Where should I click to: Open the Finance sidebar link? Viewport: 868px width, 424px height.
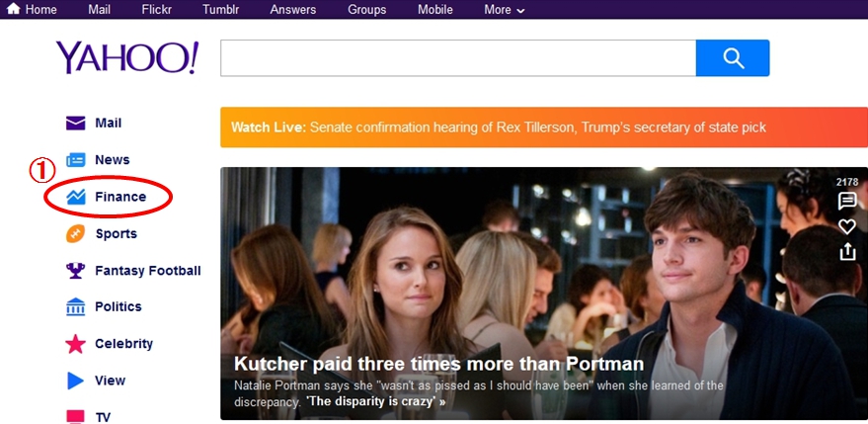pyautogui.click(x=120, y=197)
